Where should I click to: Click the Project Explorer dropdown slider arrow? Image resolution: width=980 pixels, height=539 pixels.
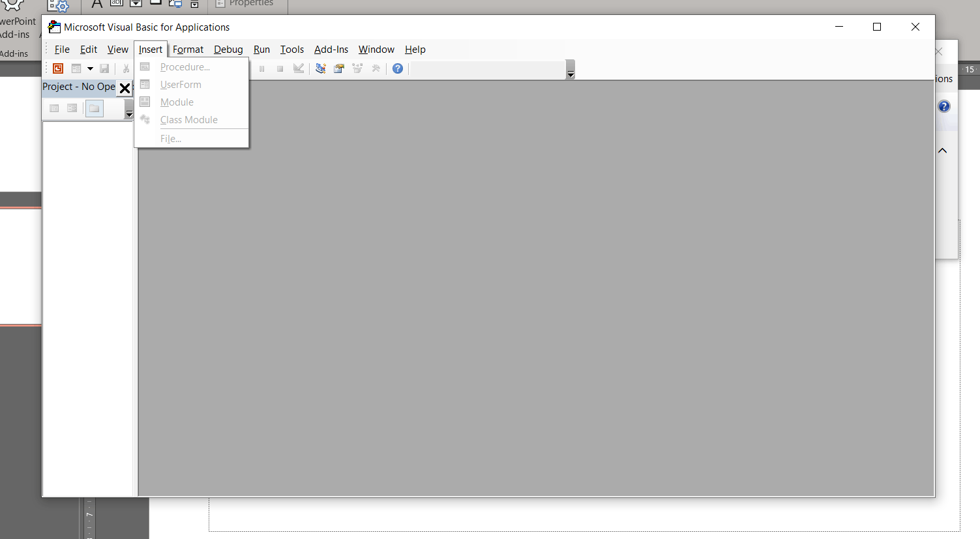click(x=128, y=112)
